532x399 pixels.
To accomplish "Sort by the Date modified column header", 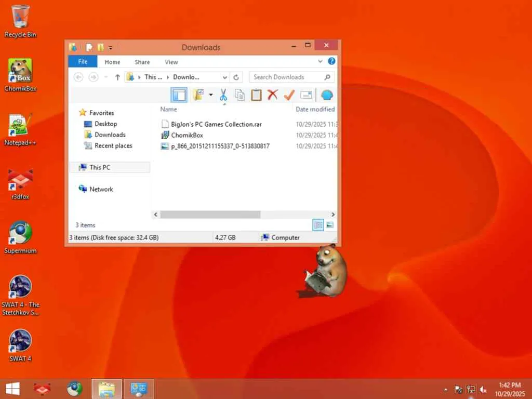I will point(315,109).
